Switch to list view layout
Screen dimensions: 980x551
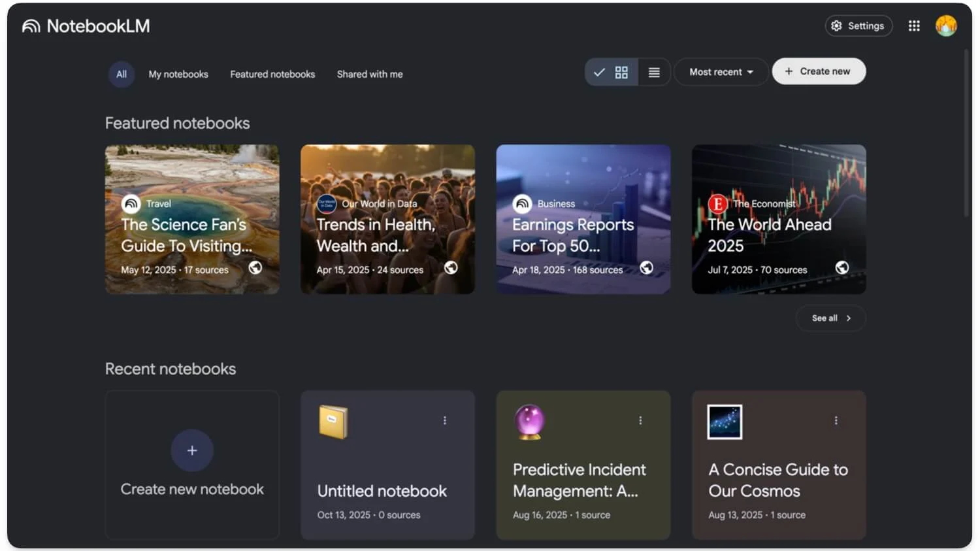(x=654, y=73)
